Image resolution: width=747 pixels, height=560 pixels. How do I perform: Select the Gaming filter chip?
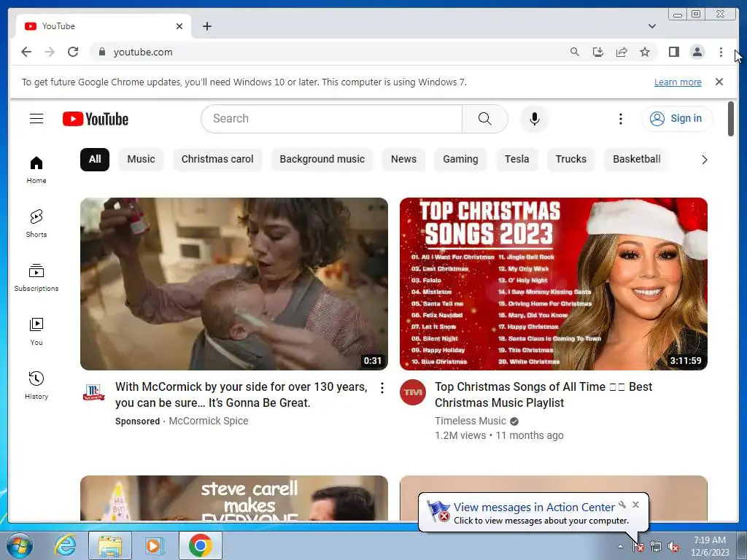[460, 159]
